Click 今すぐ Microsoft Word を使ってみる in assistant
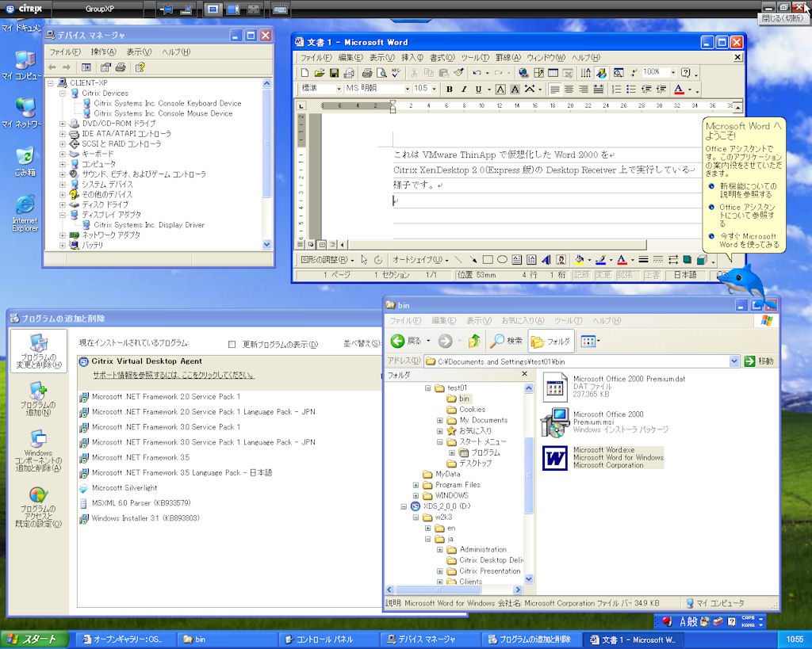Screen dimensions: 812x649 pyautogui.click(x=749, y=240)
